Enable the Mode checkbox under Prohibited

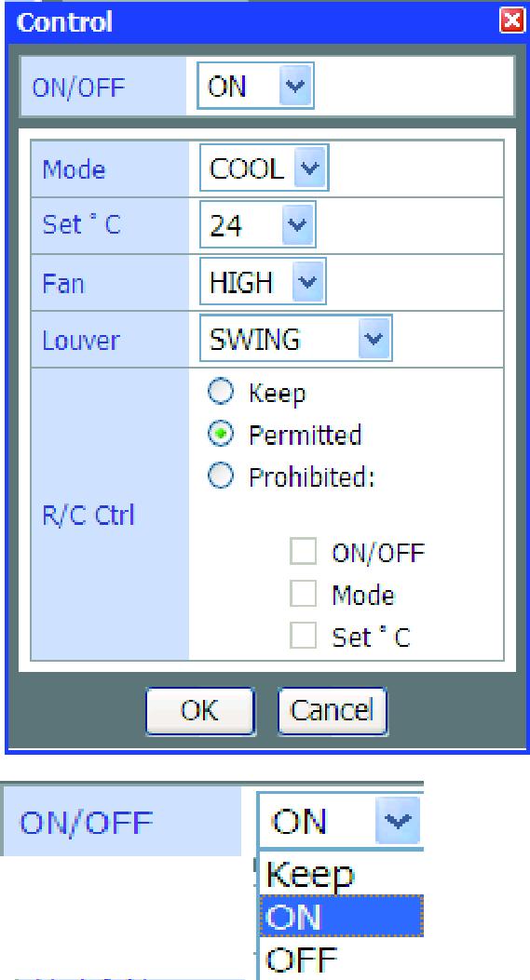pos(303,595)
